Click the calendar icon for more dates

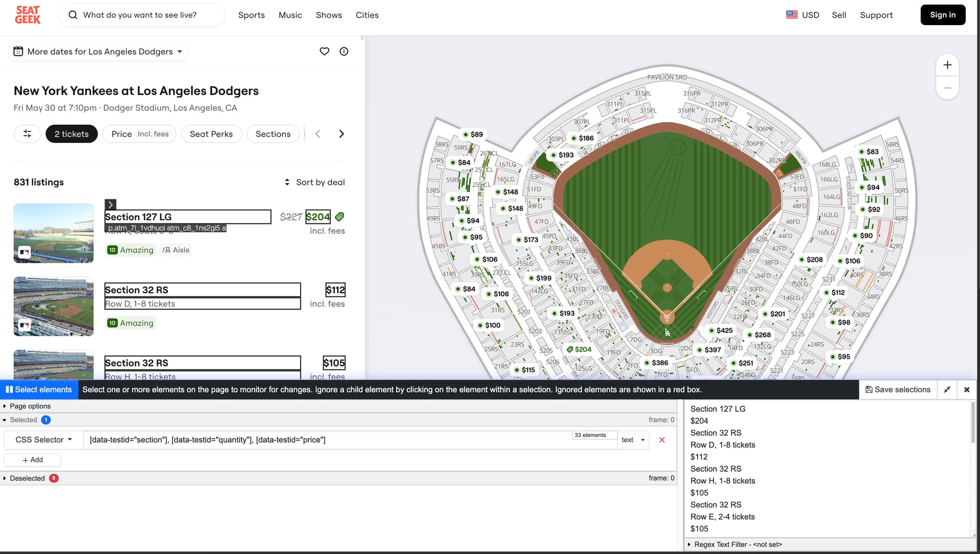18,51
